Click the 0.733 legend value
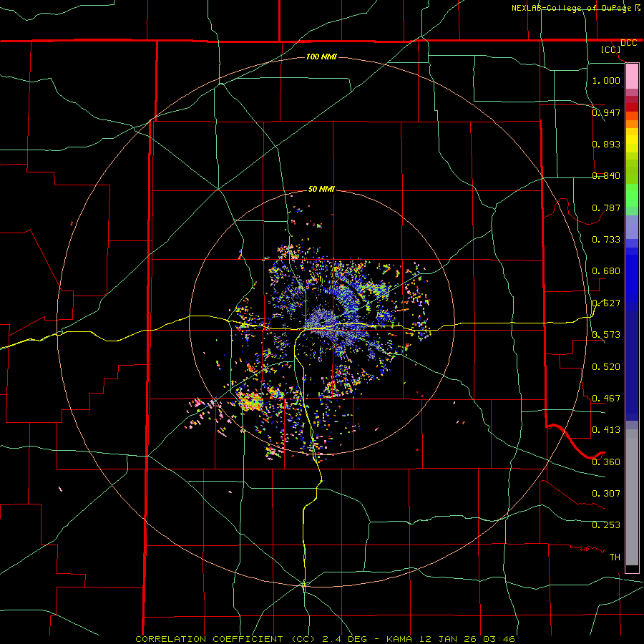Screen dimensions: 644x644 point(606,240)
